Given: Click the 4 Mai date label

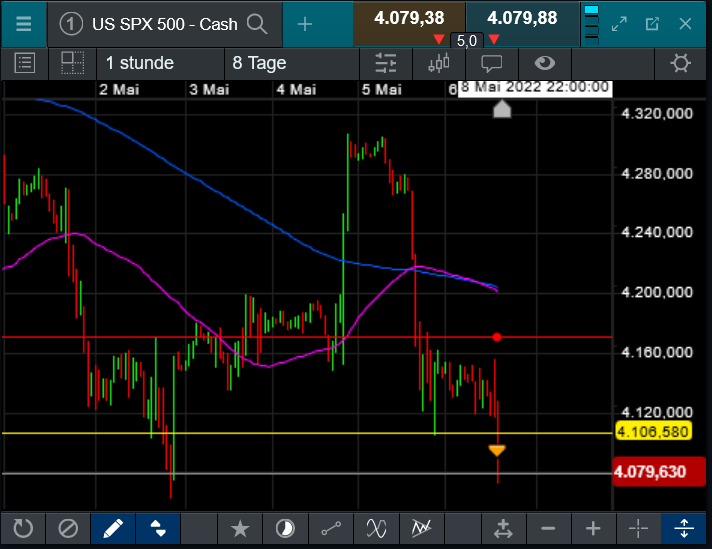Looking at the screenshot, I should click(296, 89).
